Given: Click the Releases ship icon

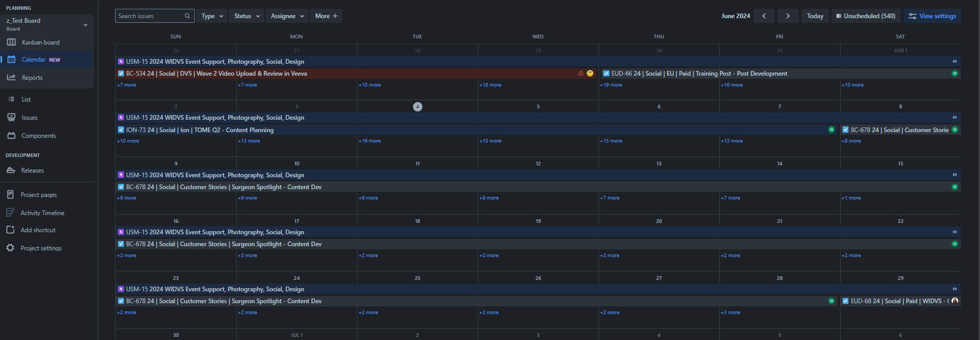Looking at the screenshot, I should pyautogui.click(x=11, y=171).
